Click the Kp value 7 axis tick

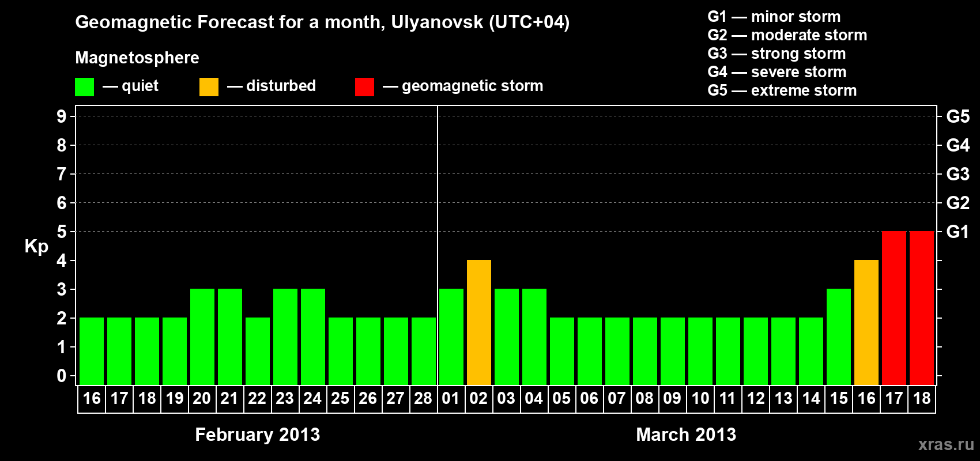pyautogui.click(x=62, y=174)
